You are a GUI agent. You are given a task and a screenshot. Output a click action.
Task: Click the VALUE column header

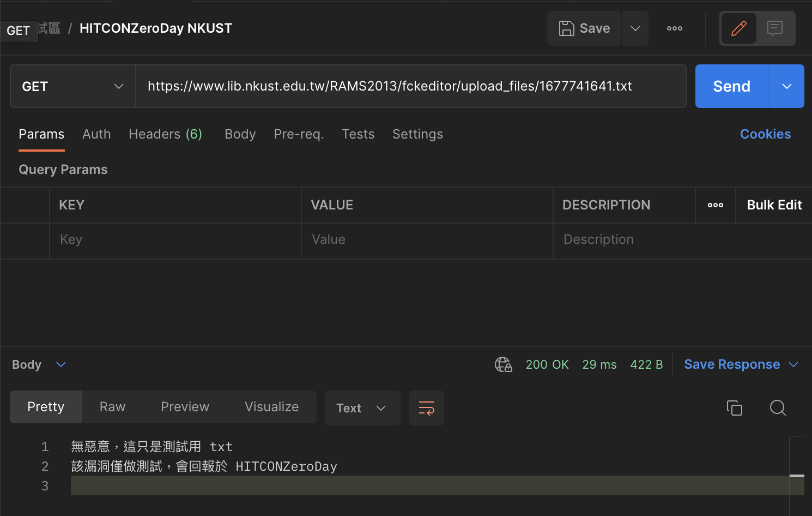[x=332, y=205]
